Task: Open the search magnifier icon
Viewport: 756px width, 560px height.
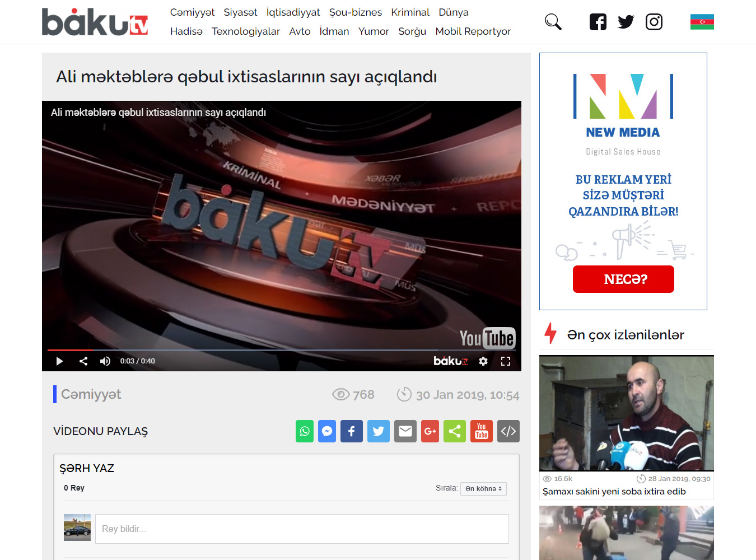Action: point(553,22)
